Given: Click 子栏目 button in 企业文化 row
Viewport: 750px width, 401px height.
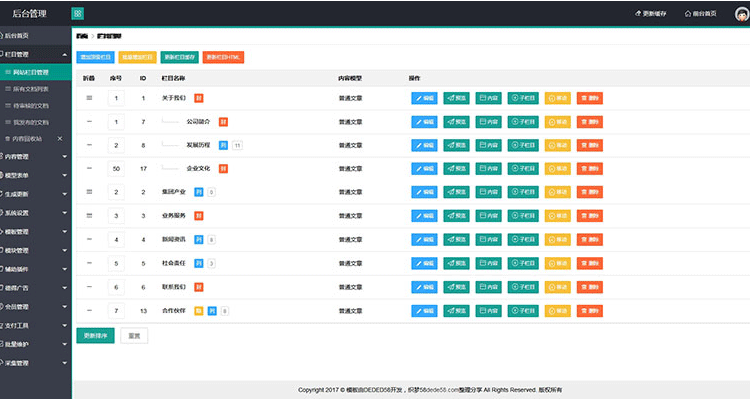Looking at the screenshot, I should (523, 168).
